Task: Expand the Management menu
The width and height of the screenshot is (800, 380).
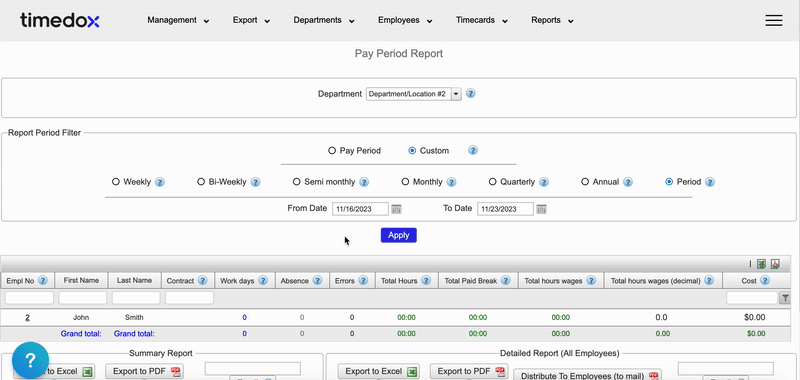Action: [178, 20]
